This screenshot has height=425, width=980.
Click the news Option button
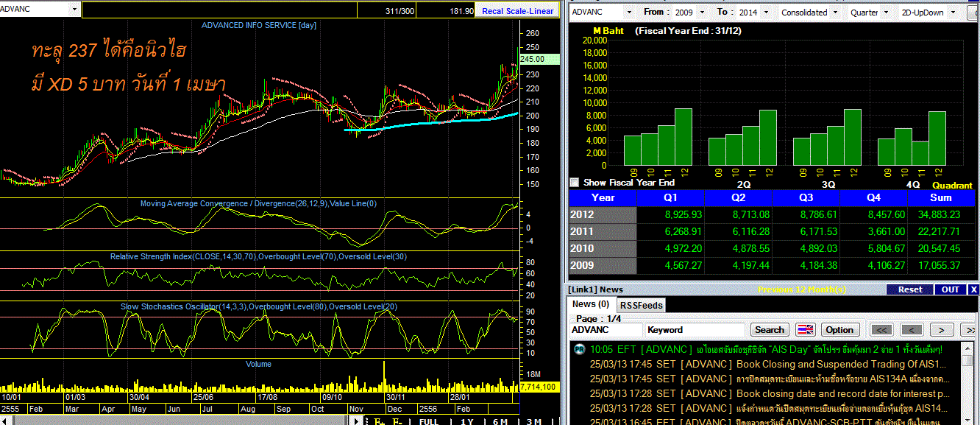point(839,330)
